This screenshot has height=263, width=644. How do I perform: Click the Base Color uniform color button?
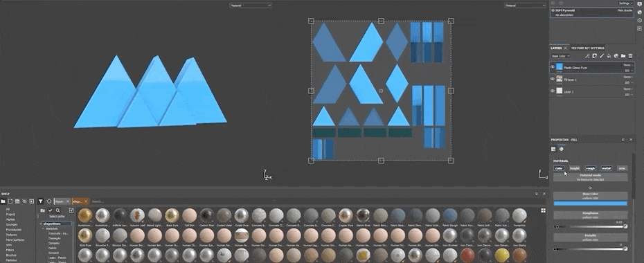tap(590, 196)
